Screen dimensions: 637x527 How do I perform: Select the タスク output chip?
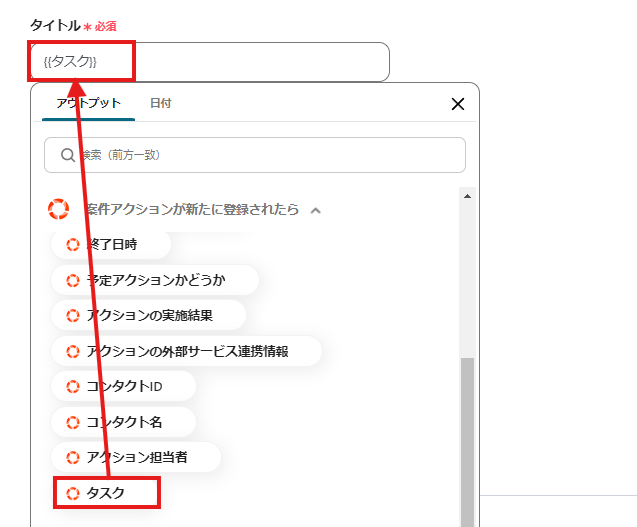[x=106, y=493]
